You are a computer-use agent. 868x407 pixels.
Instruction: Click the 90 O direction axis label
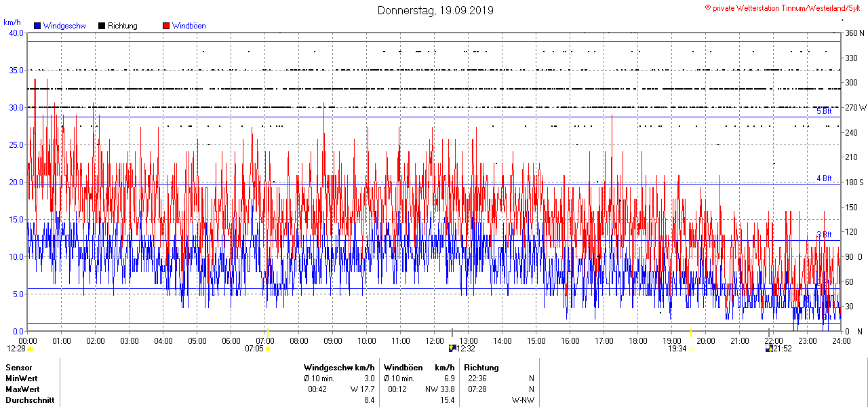[x=854, y=256]
